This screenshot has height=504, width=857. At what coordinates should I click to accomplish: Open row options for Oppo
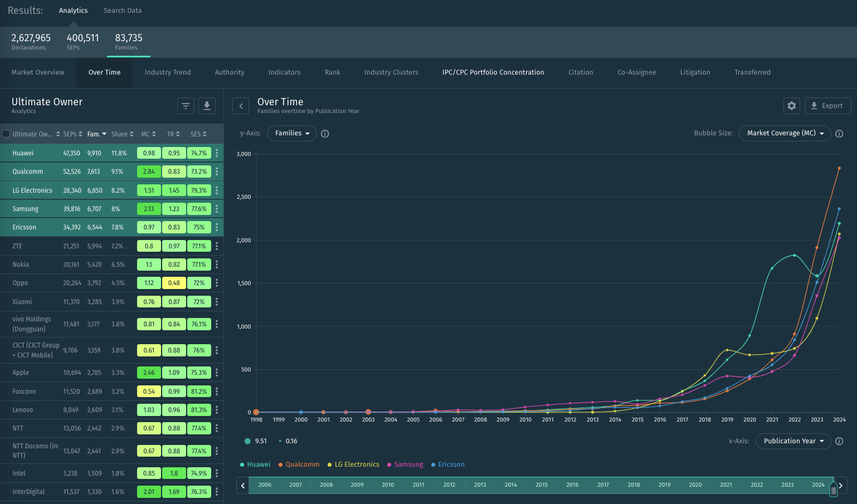click(x=217, y=283)
